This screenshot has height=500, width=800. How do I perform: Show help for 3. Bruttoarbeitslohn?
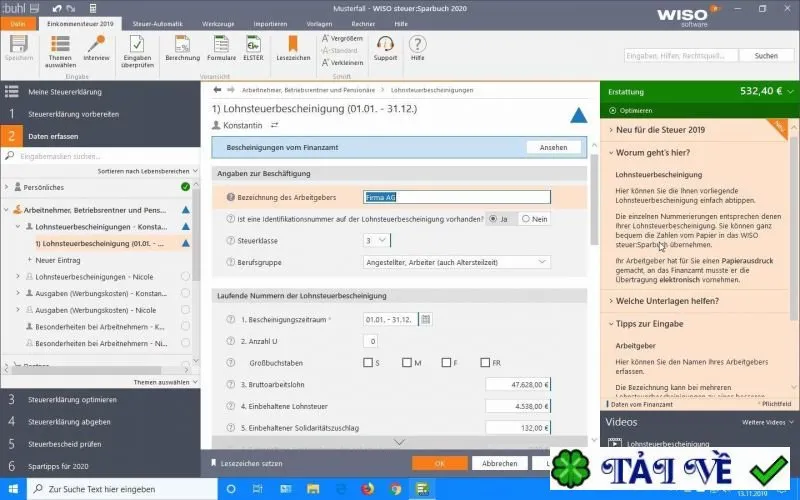[231, 385]
